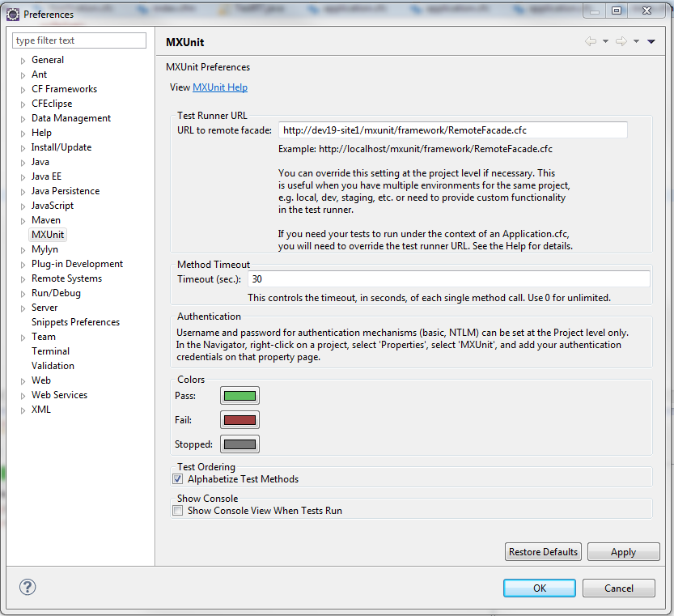Image resolution: width=674 pixels, height=616 pixels.
Task: Expand the Java EE node
Action: [23, 177]
